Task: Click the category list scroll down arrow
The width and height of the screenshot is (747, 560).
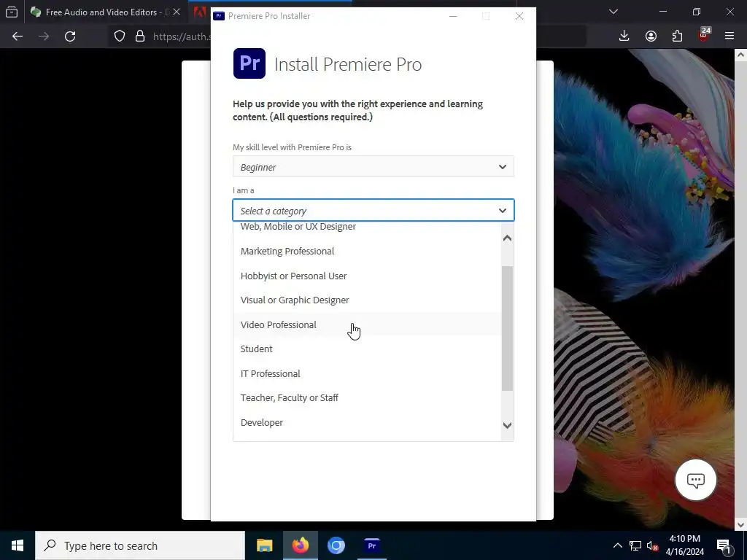Action: pyautogui.click(x=508, y=425)
